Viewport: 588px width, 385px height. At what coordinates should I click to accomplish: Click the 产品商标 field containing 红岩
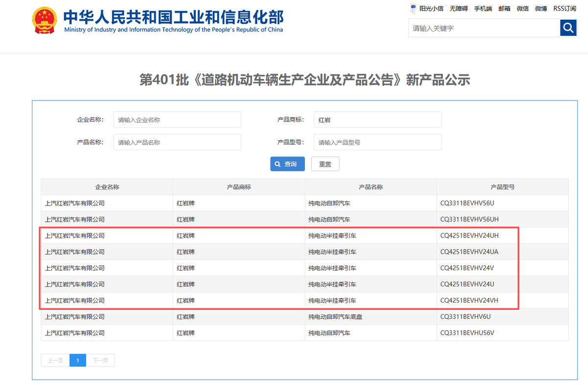pos(377,120)
